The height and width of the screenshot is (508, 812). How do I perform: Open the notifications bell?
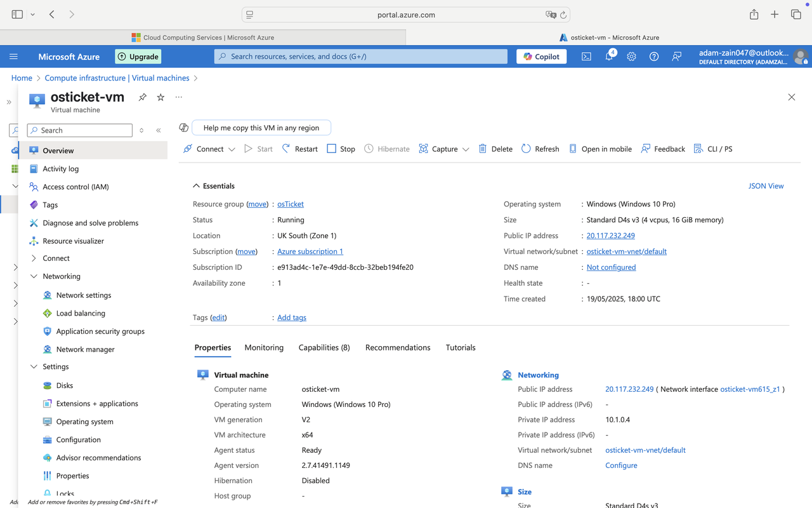(x=609, y=57)
